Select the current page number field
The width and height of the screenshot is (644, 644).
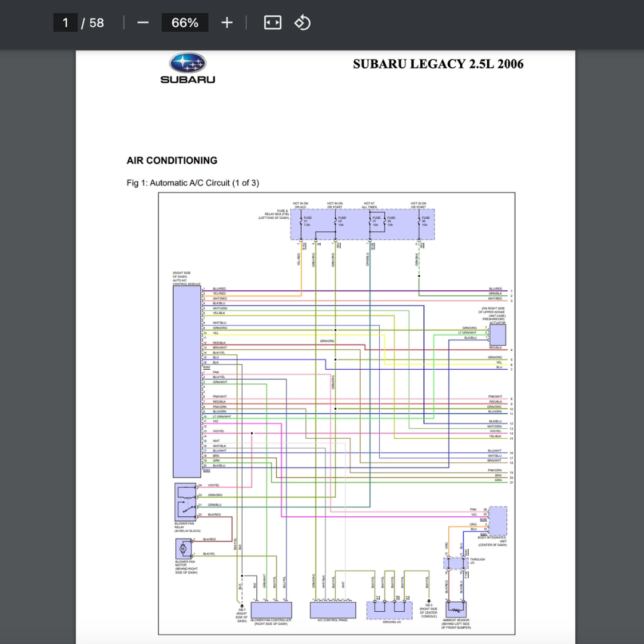click(66, 23)
